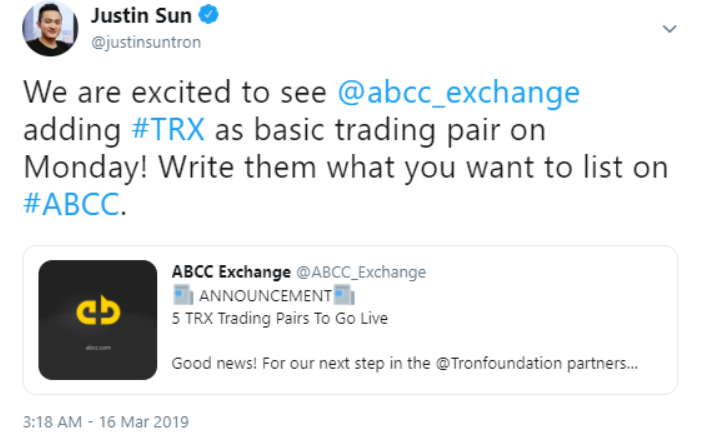Click the blue verified badge
Screen dimensions: 701x439
[x=208, y=15]
